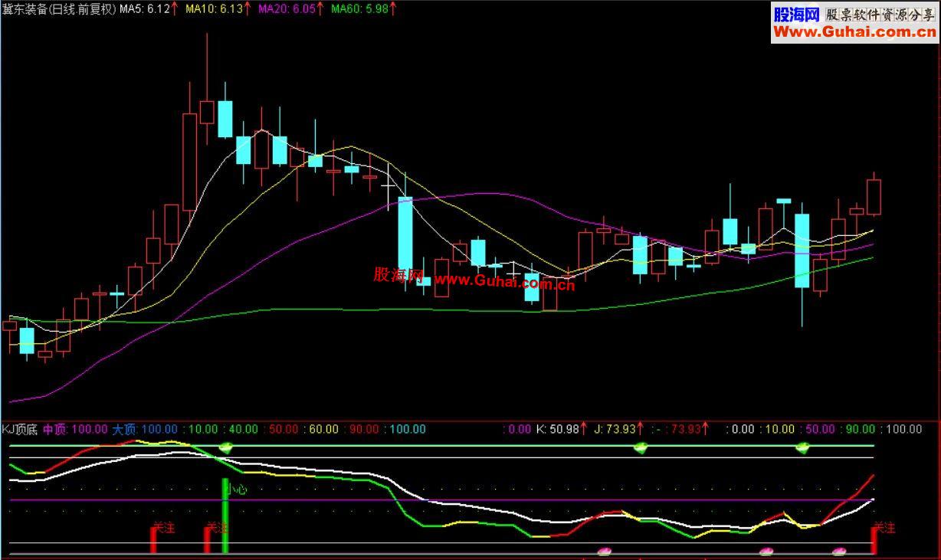941x560 pixels.
Task: Click the 冀东装备(日线 前复权) chart title
Action: [60, 9]
